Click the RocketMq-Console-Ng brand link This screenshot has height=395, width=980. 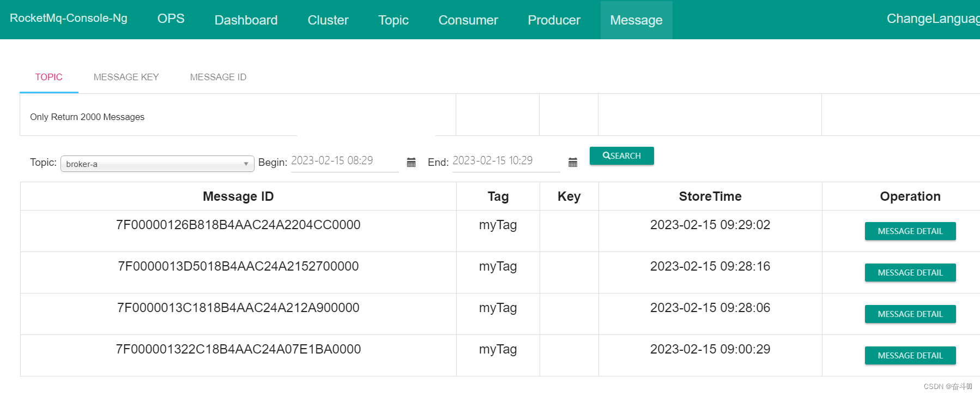pos(69,18)
